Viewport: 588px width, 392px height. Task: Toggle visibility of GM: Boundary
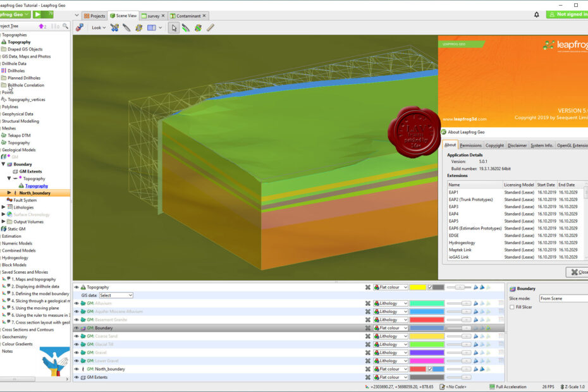(77, 328)
